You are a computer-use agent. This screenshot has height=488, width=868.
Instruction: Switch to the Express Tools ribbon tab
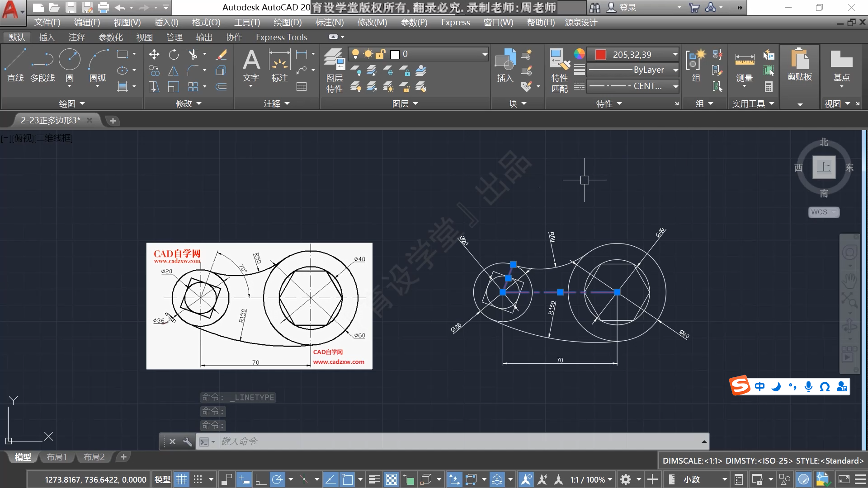coord(281,38)
